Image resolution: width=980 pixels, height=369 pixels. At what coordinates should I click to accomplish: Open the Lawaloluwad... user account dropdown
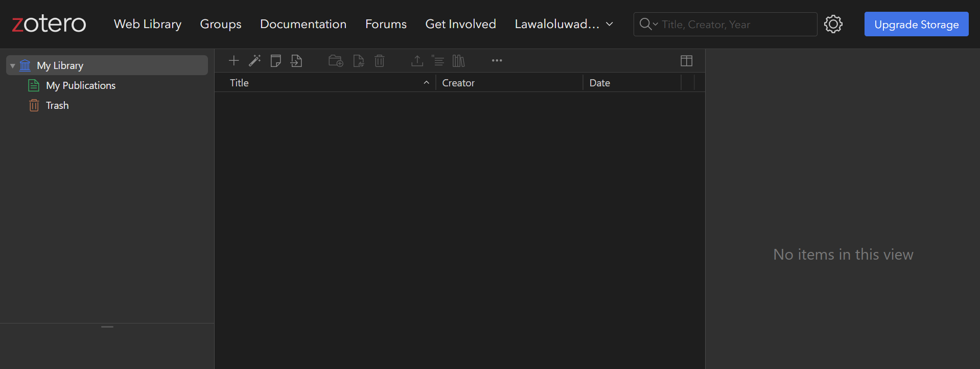(564, 24)
